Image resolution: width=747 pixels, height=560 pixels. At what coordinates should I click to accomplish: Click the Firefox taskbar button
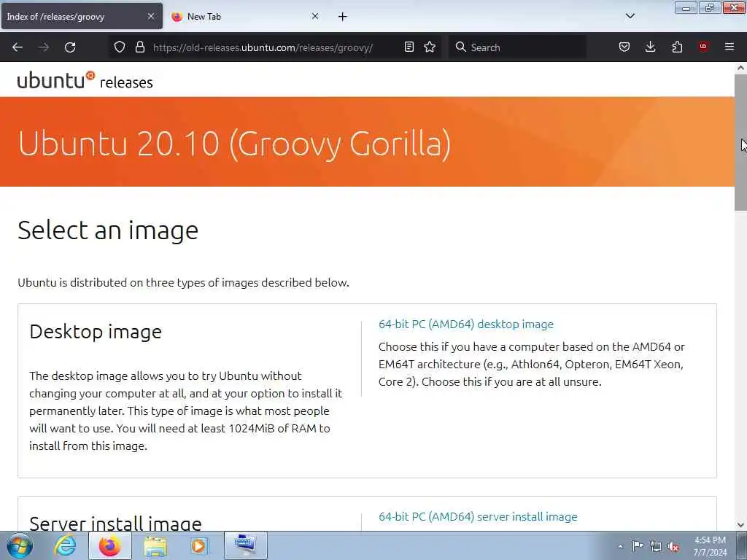110,545
